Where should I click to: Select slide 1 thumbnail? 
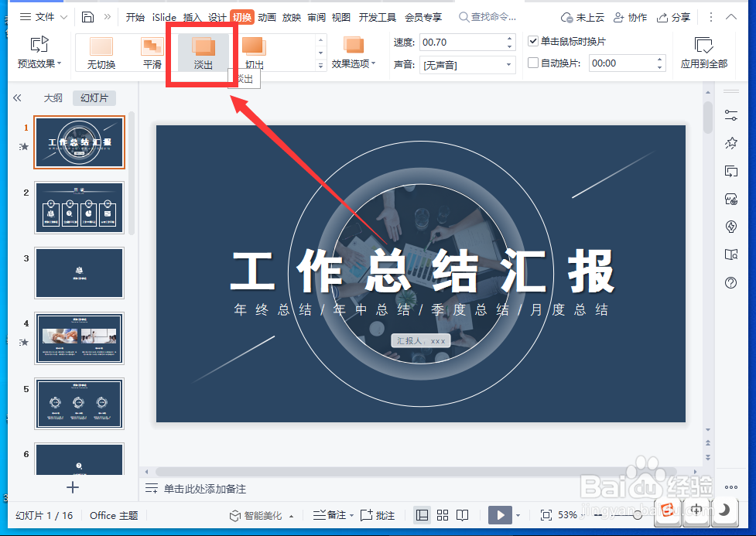(x=79, y=142)
